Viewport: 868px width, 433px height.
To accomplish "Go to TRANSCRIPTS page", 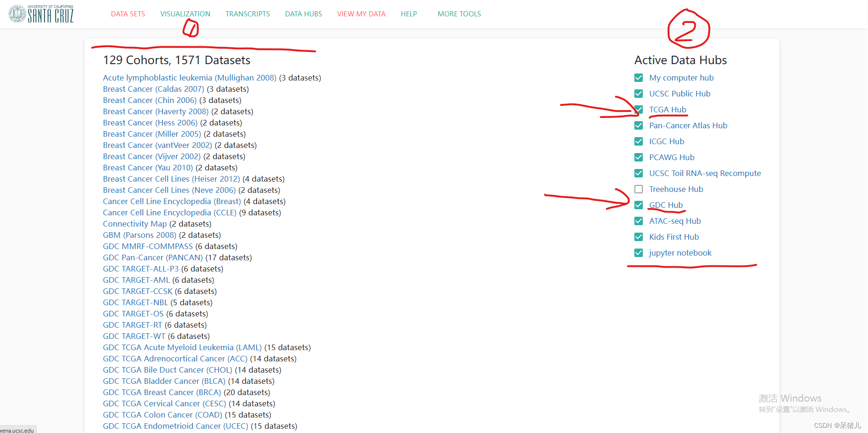I will pyautogui.click(x=248, y=14).
